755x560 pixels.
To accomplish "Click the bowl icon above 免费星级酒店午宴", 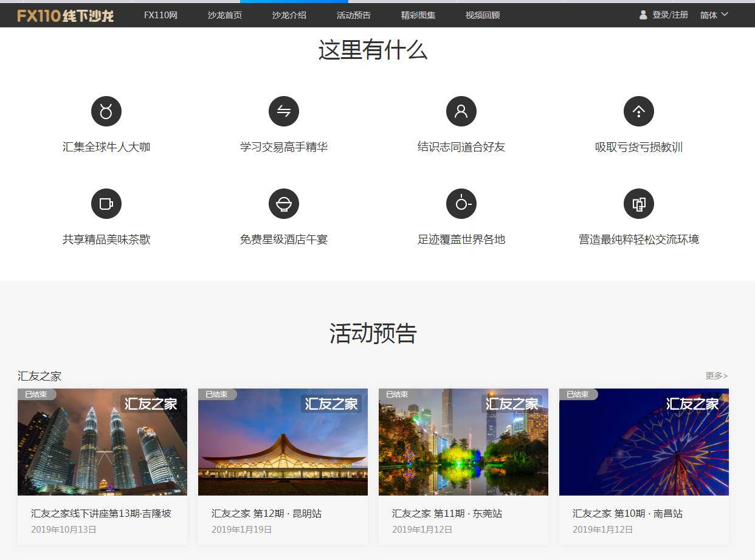I will pyautogui.click(x=284, y=204).
